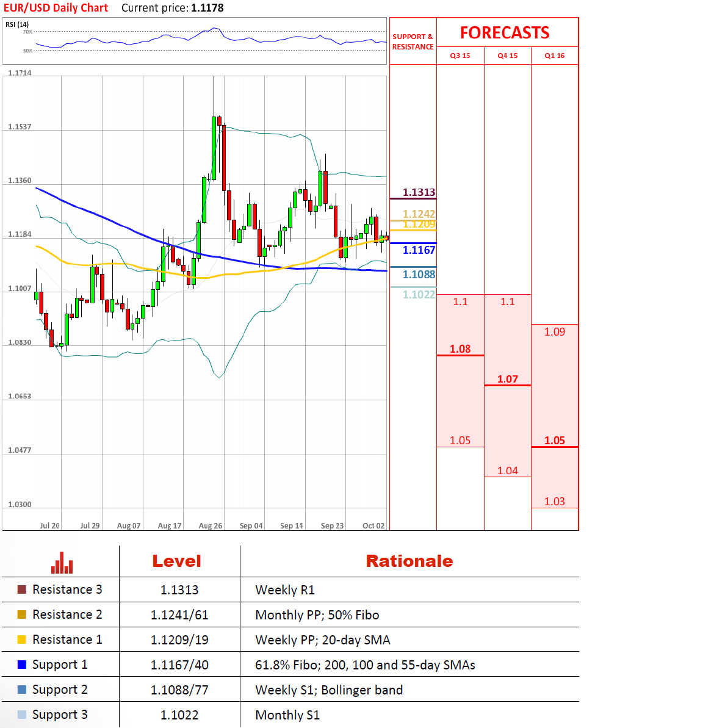Click the level cell '1.1209/19'
Image resolution: width=703 pixels, height=728 pixels.
click(179, 640)
